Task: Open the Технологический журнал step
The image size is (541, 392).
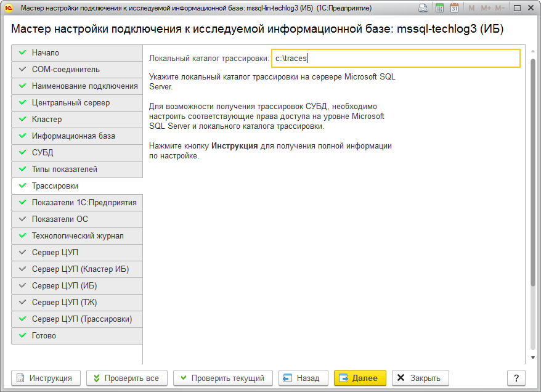Action: click(x=76, y=236)
